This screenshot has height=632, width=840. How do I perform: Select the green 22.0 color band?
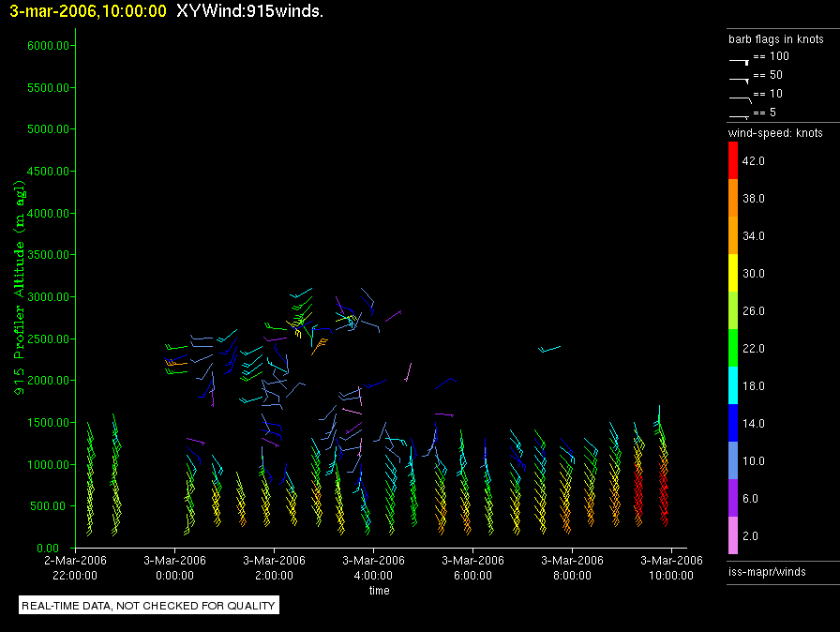point(733,348)
